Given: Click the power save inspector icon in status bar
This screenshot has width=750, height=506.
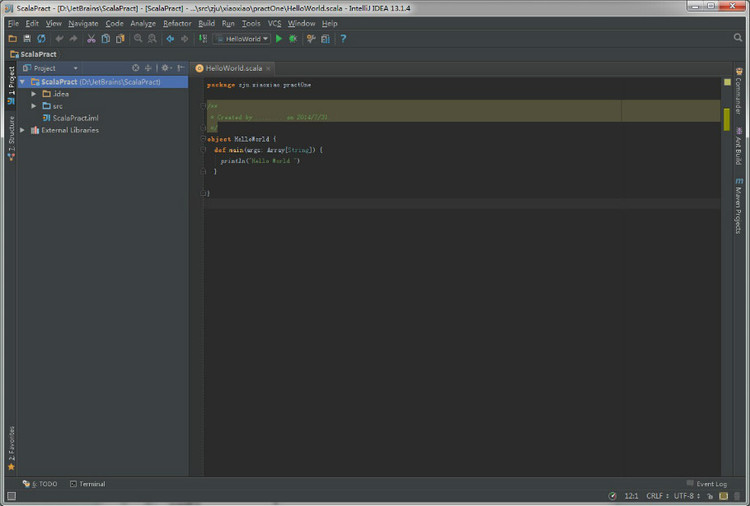Looking at the screenshot, I should pos(612,496).
